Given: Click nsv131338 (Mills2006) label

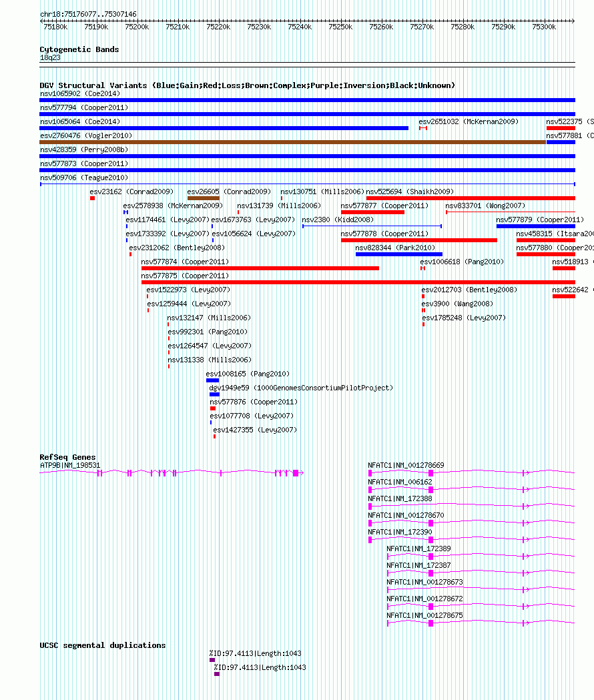Looking at the screenshot, I should click(x=210, y=360).
